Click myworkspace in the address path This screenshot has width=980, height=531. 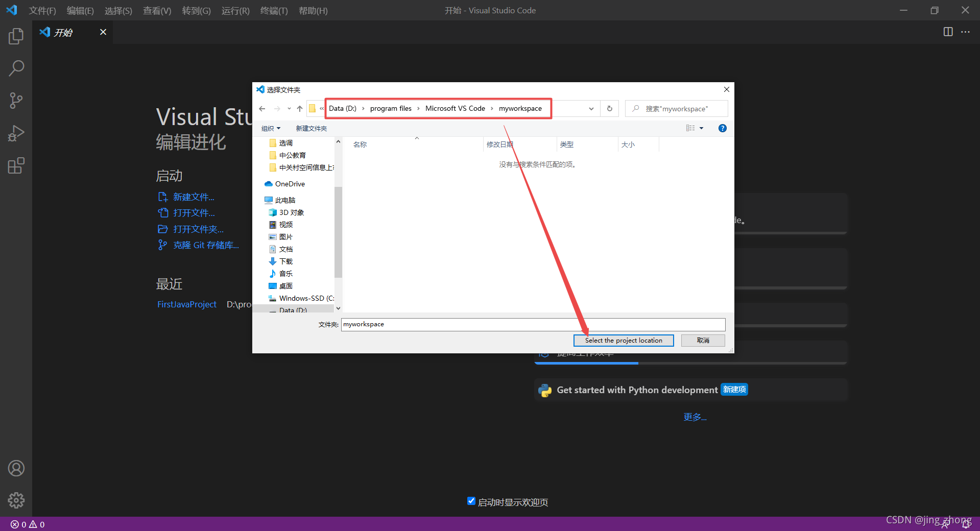(x=520, y=109)
